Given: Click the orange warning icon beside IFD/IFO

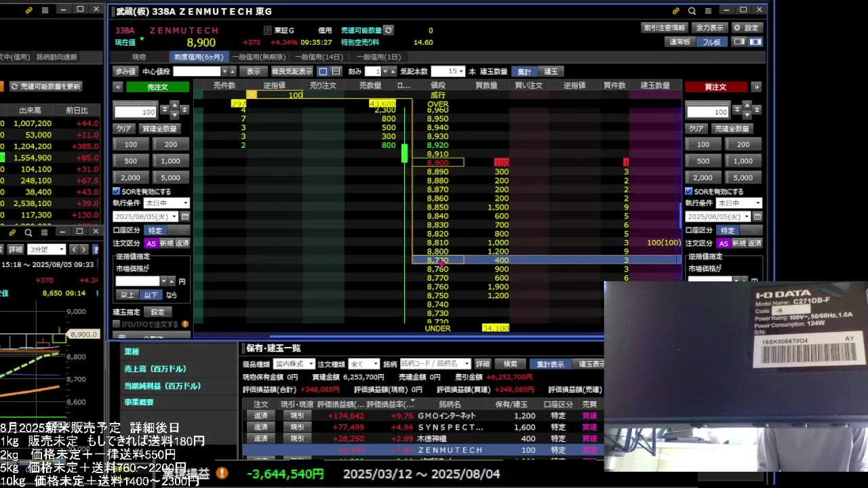Looking at the screenshot, I should tap(185, 324).
